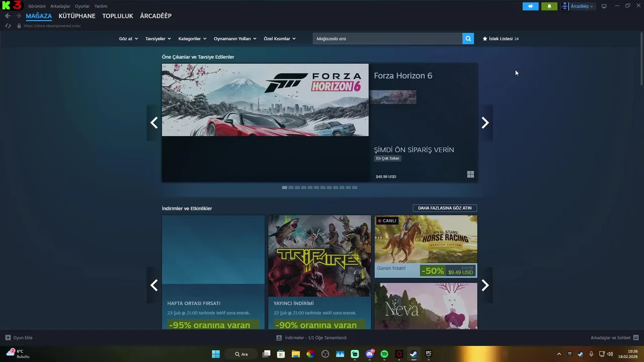The width and height of the screenshot is (644, 362).
Task: Switch to the MAĞAZA tab
Action: pos(39,16)
